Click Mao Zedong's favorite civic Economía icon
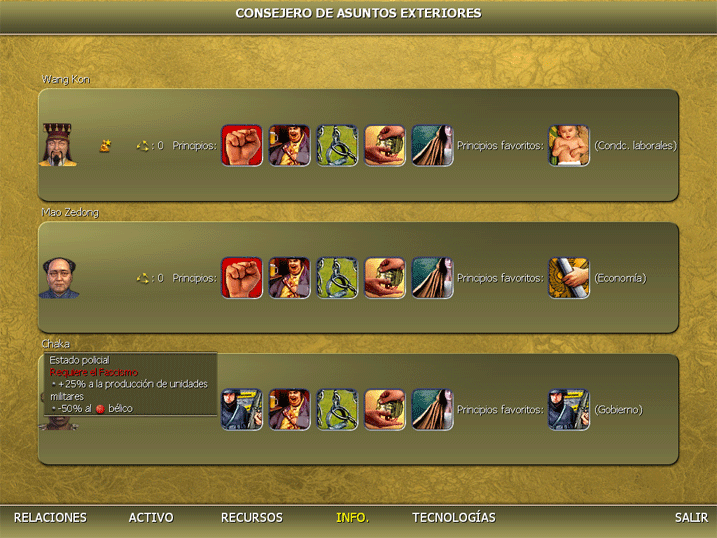Screen dimensions: 717x538 [569, 278]
